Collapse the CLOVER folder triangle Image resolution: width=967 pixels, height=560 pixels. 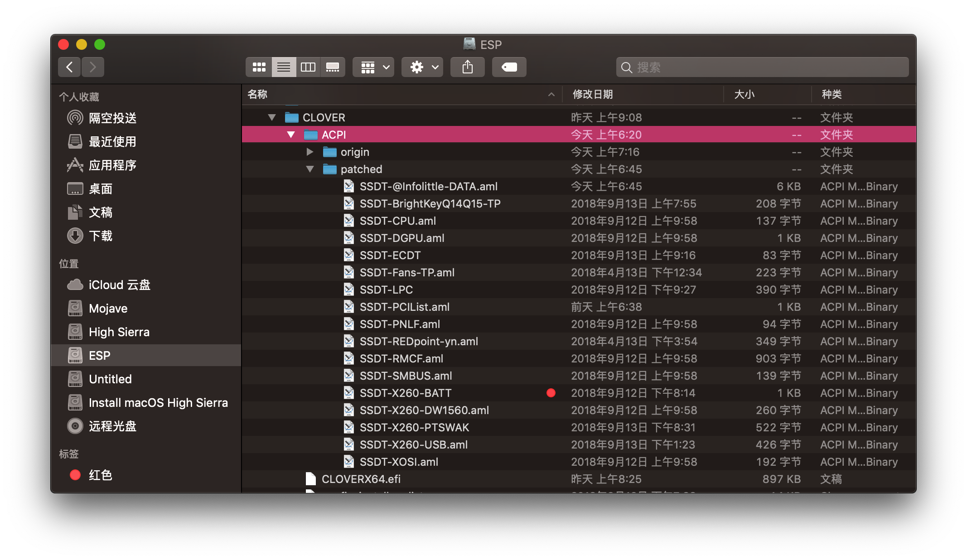[x=272, y=118]
